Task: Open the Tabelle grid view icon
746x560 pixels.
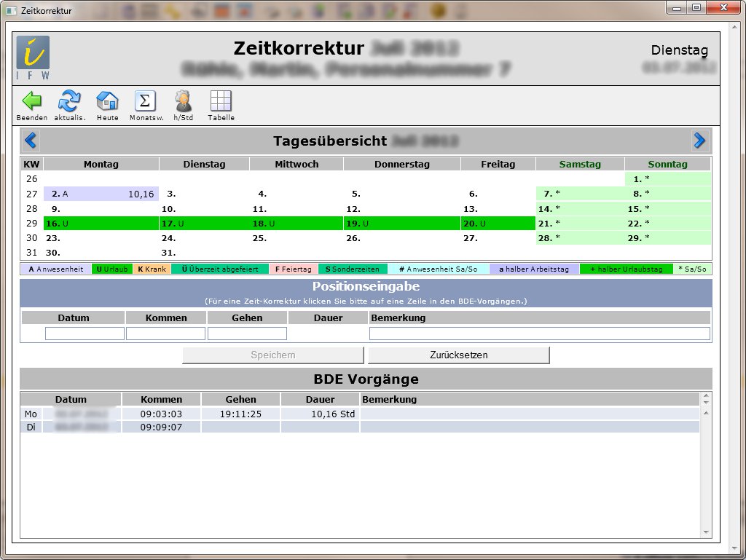Action: 221,101
